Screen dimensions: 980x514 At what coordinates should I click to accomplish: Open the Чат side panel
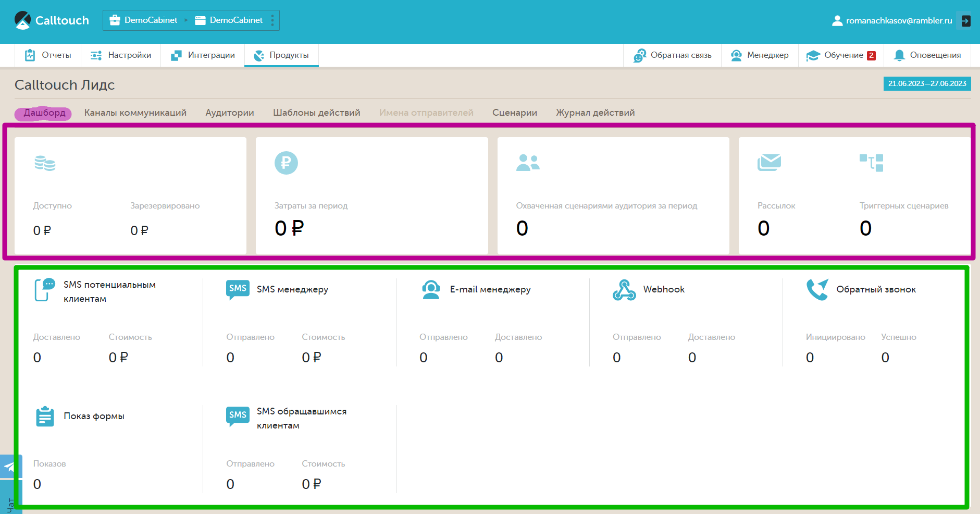coord(10,498)
